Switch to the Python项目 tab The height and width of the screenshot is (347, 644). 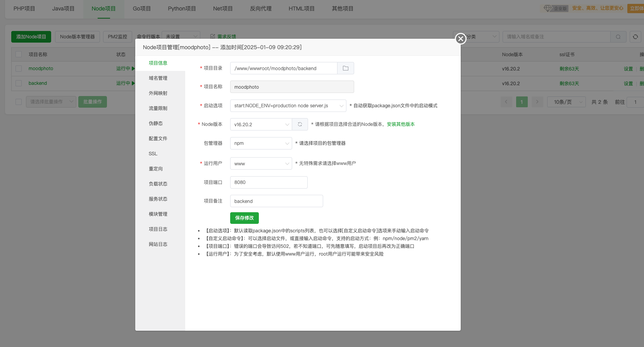182,9
